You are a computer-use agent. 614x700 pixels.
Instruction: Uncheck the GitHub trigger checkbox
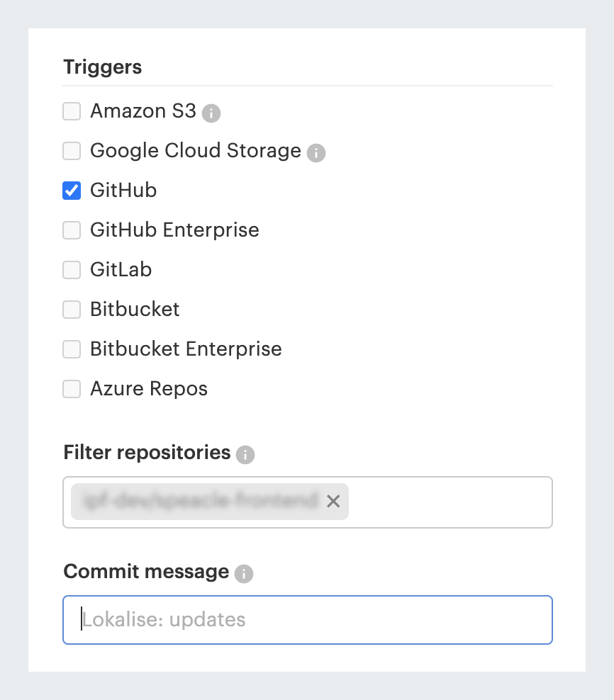(72, 191)
